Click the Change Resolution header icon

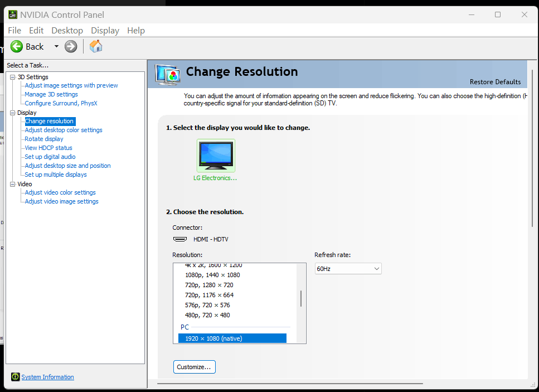[167, 74]
